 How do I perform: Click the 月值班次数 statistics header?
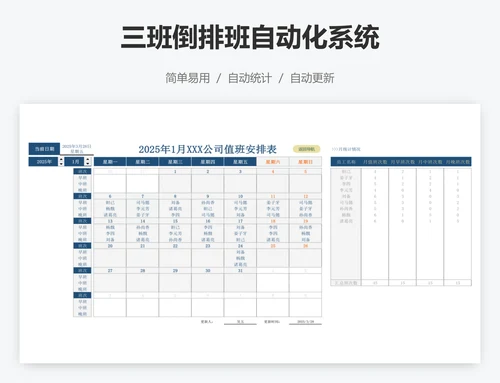375,162
